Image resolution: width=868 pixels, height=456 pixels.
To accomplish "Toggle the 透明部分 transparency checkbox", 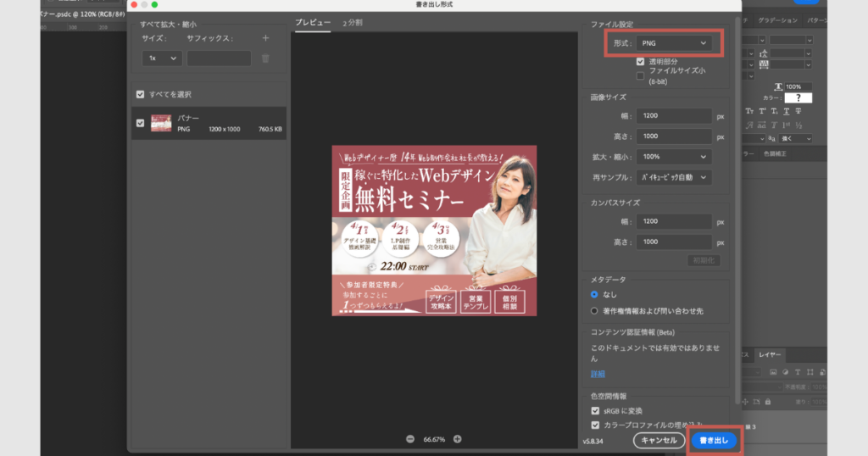I will [x=641, y=61].
